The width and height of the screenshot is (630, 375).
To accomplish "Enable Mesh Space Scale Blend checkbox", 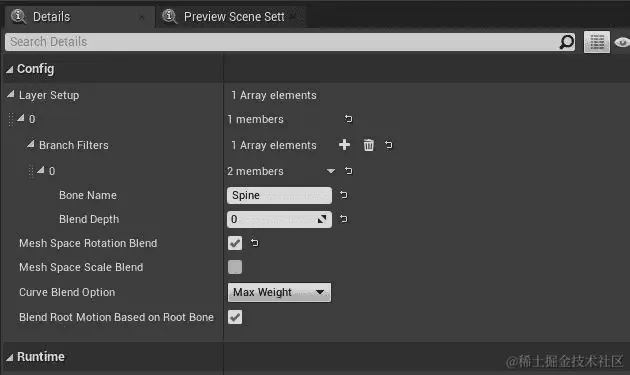I will tap(235, 267).
